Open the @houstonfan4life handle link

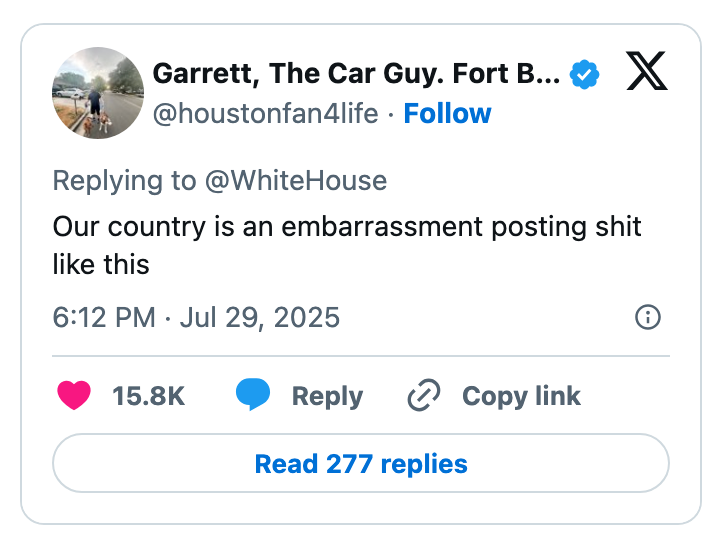pyautogui.click(x=265, y=114)
